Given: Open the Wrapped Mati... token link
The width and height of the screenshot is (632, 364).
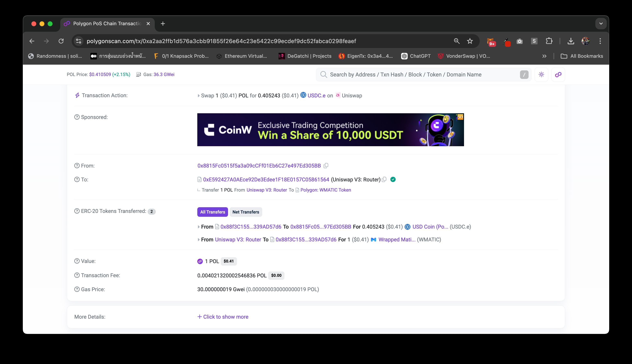Looking at the screenshot, I should 397,240.
